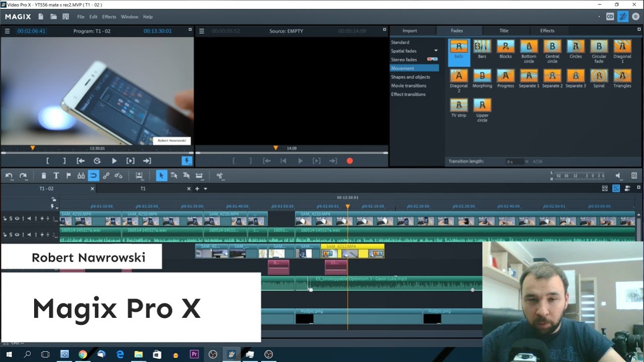
Task: Toggle eye visibility on track 2
Action: [17, 235]
